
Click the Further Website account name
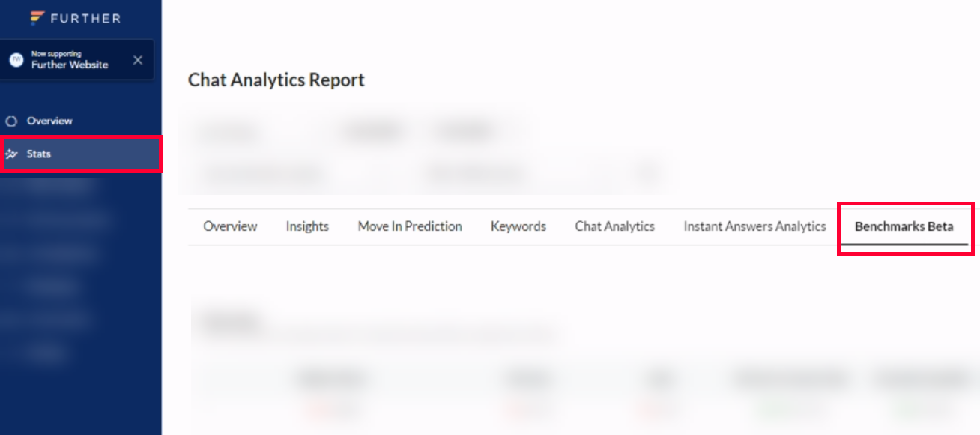70,65
